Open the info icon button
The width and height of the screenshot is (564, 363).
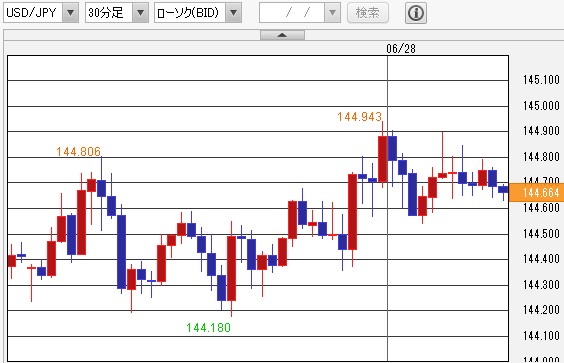point(416,13)
